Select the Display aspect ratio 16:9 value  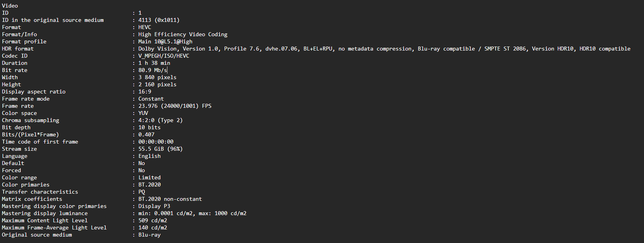pos(145,92)
